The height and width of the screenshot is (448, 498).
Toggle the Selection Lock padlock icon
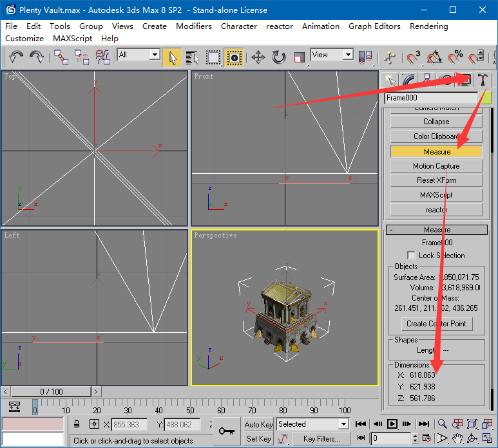coord(77,424)
